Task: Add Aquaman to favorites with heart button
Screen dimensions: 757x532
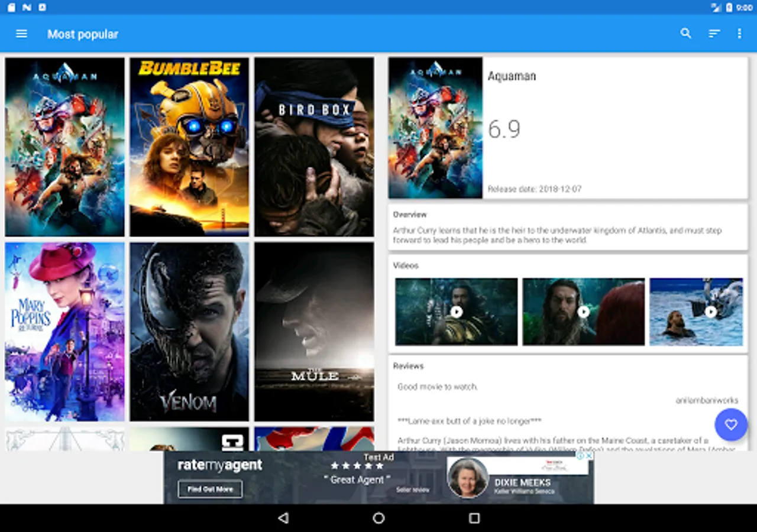Action: (731, 424)
